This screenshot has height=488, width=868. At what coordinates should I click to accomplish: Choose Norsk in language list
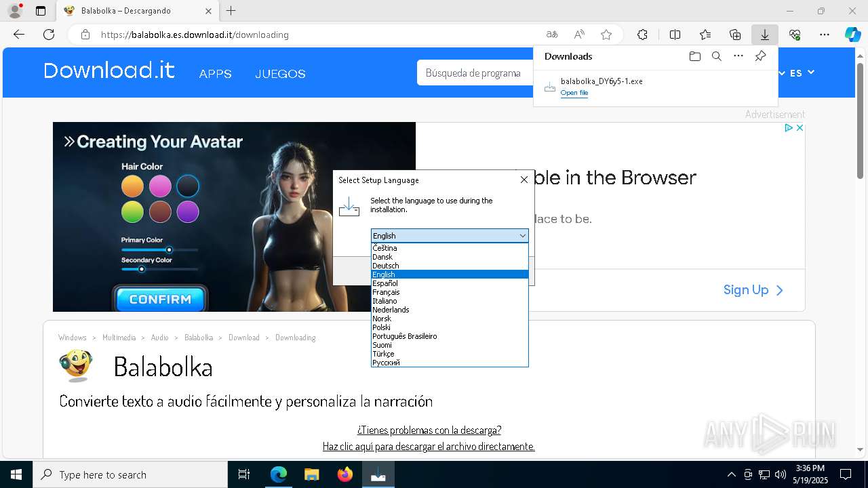tap(450, 319)
